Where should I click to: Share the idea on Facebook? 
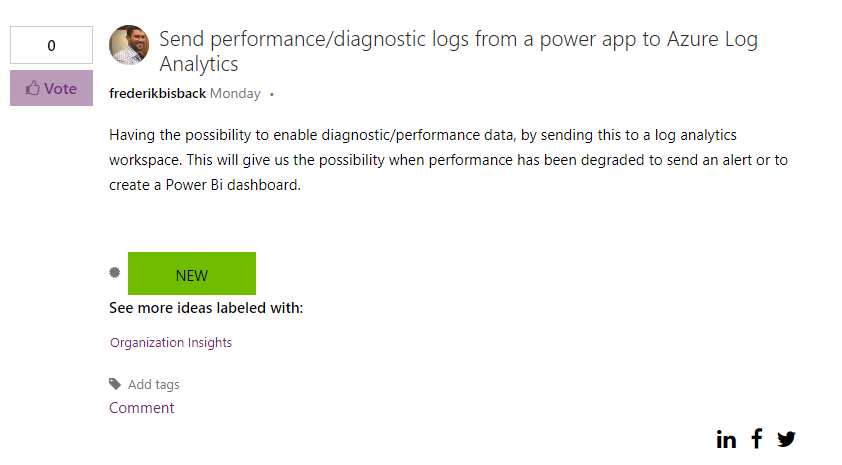pyautogui.click(x=757, y=438)
